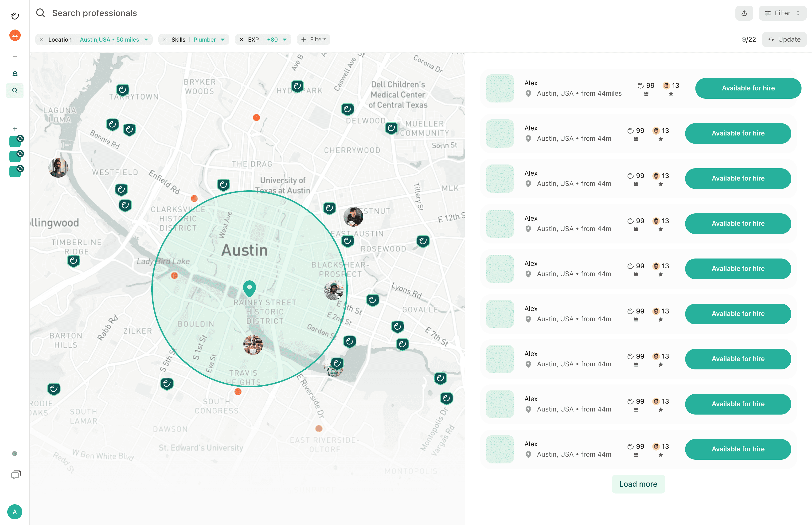Screen dimensions: 812x525
Task: Click the orange starburst icon in sidebar
Action: tap(15, 35)
